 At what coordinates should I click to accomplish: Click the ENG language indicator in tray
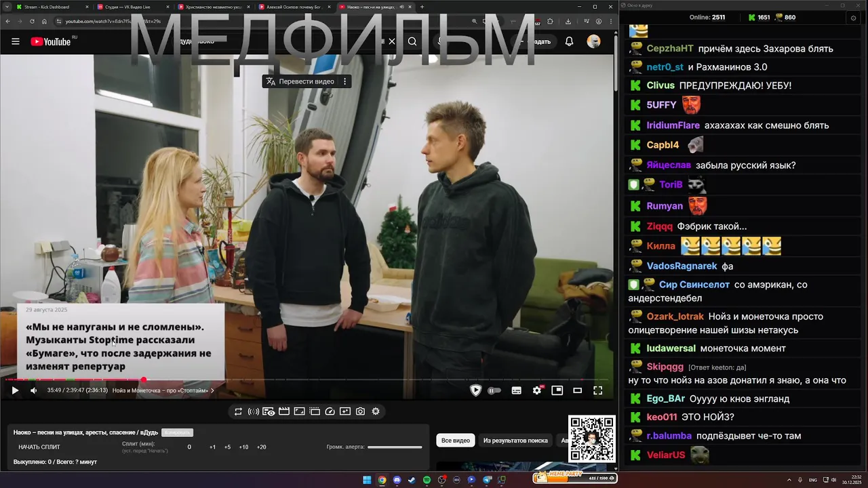click(x=813, y=480)
